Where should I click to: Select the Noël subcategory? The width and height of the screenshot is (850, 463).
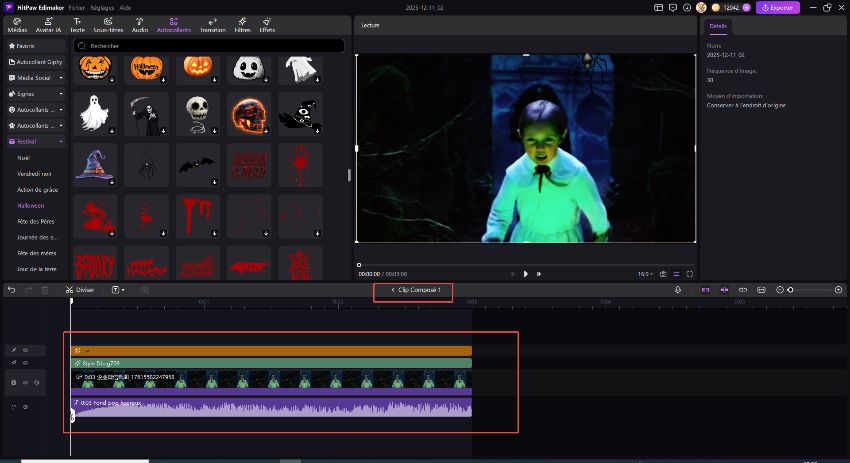pos(23,158)
